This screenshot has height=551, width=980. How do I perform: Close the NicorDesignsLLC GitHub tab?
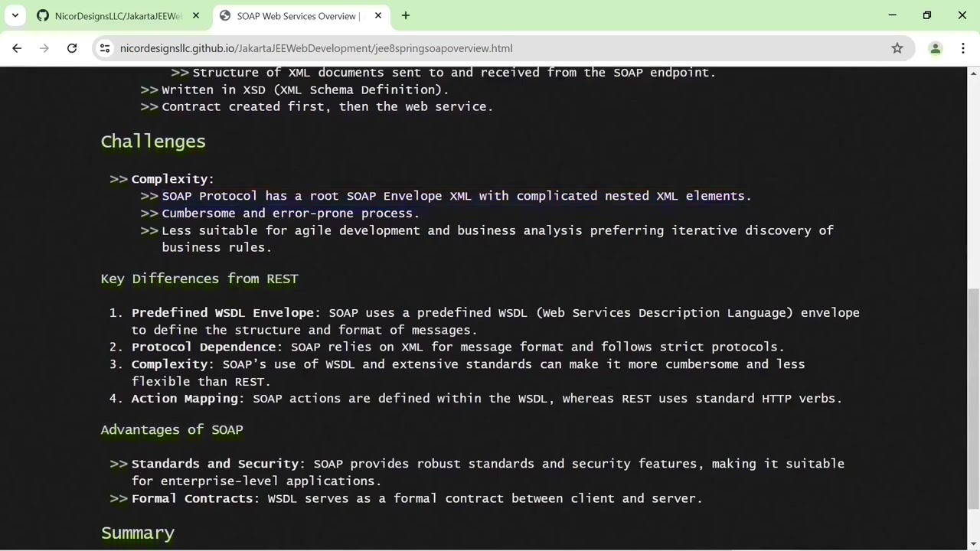coord(196,15)
